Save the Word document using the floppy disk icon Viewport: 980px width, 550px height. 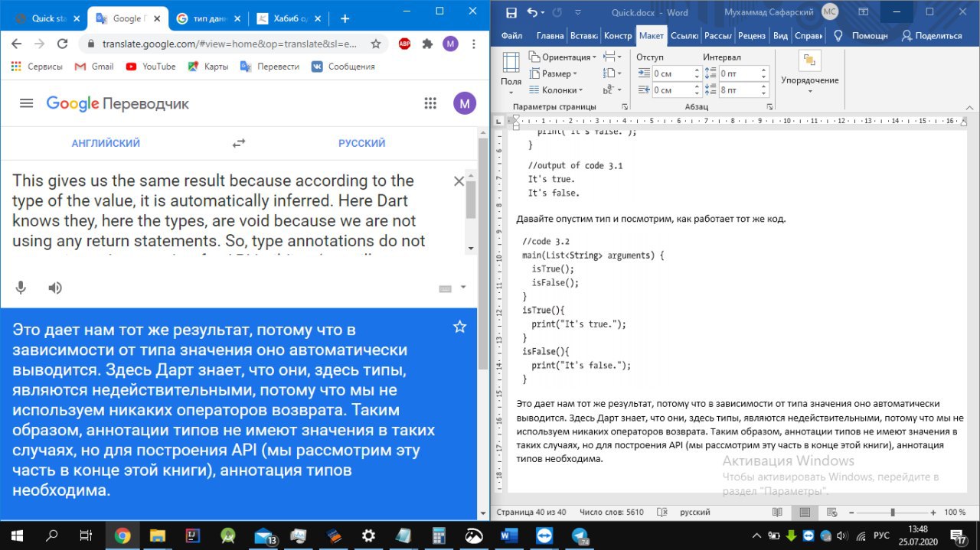[511, 12]
